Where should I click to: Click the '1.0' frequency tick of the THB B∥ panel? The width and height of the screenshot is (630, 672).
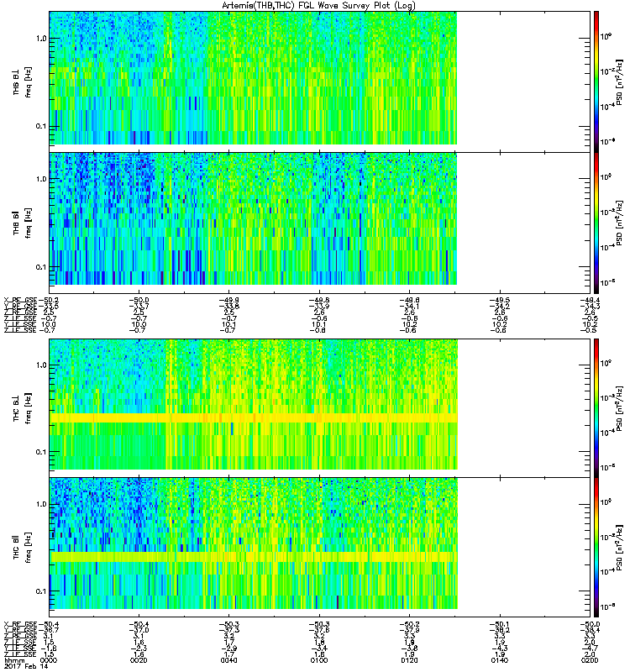click(41, 179)
